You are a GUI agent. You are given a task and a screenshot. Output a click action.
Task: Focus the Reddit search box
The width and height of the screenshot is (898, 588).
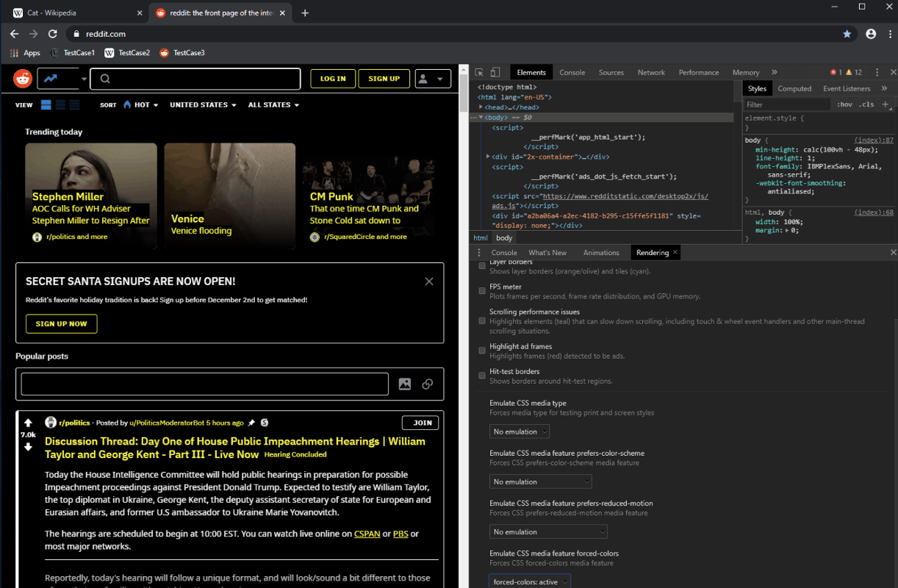[x=195, y=79]
